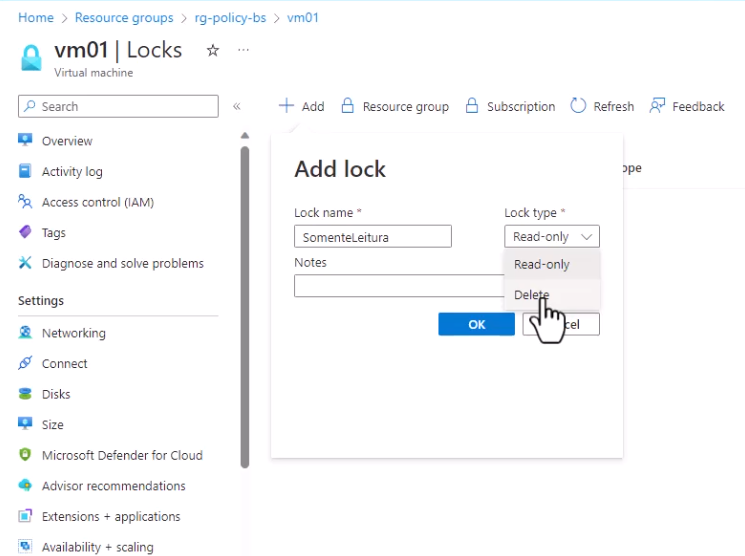Click into the Notes text field
The width and height of the screenshot is (745, 556).
tap(399, 286)
